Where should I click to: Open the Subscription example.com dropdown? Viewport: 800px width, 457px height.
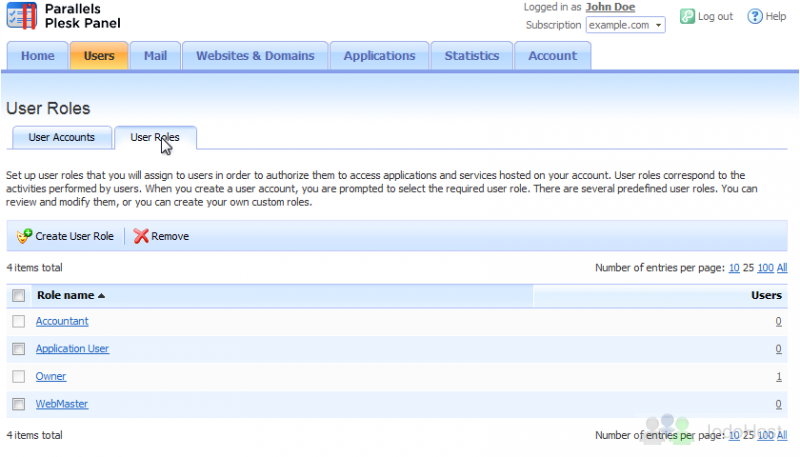click(x=625, y=25)
